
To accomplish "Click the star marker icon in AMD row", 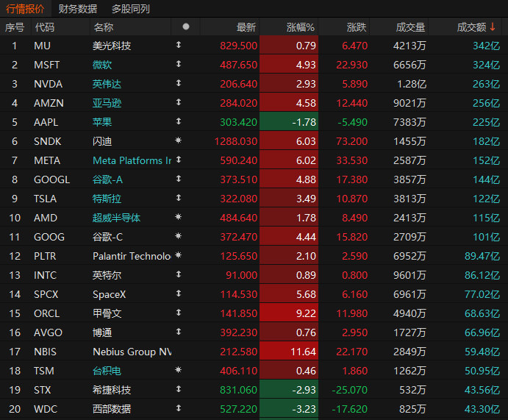I will pos(178,217).
